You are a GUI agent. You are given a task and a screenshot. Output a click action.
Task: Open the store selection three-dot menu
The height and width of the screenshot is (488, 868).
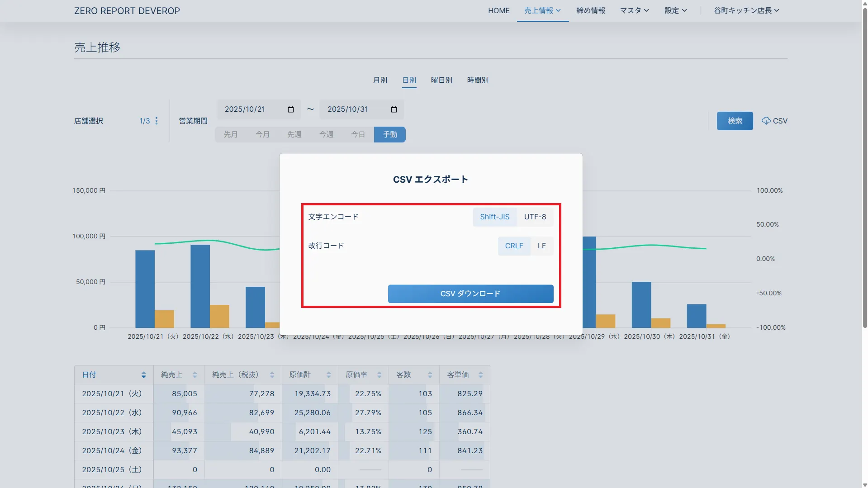coord(157,121)
